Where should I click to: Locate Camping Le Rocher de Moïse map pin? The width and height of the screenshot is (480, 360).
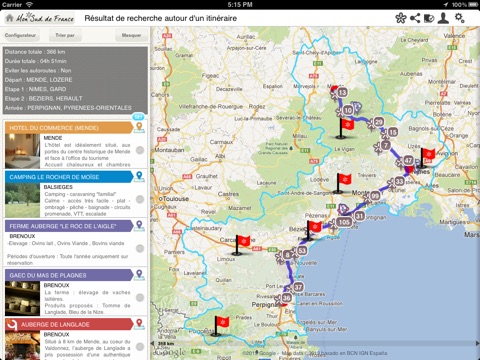[x=139, y=176]
